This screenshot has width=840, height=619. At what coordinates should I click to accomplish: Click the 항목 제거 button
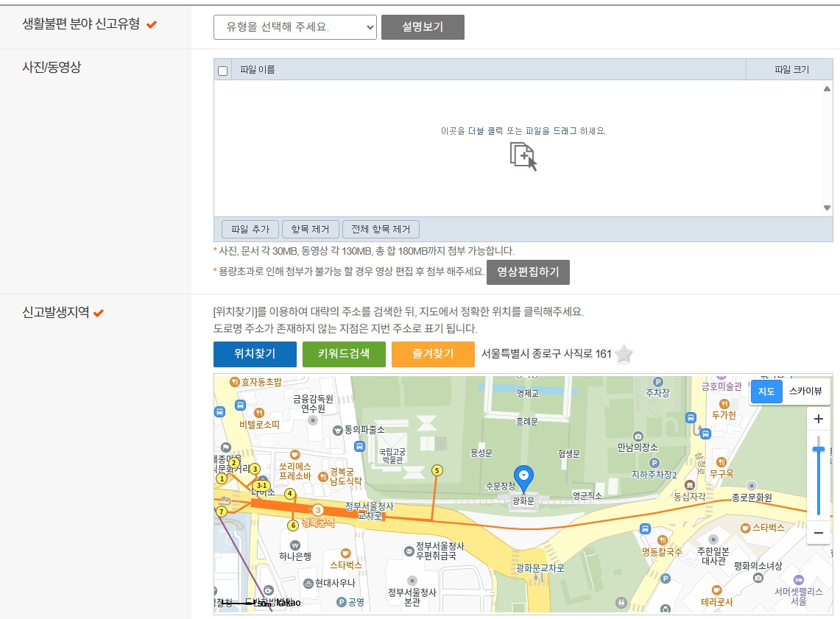[x=310, y=229]
